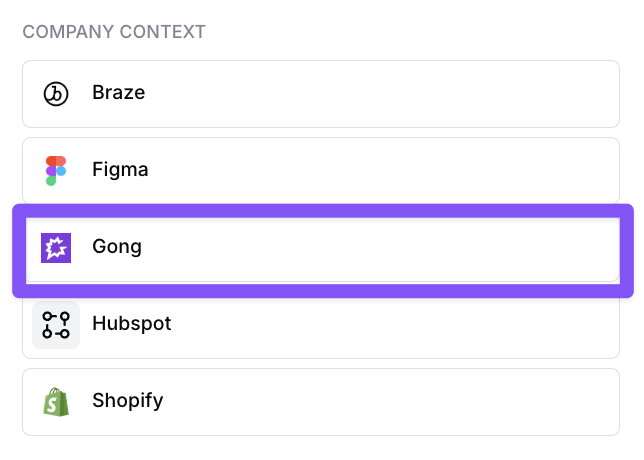644x460 pixels.
Task: Choose the highlighted Gong option
Action: click(320, 247)
